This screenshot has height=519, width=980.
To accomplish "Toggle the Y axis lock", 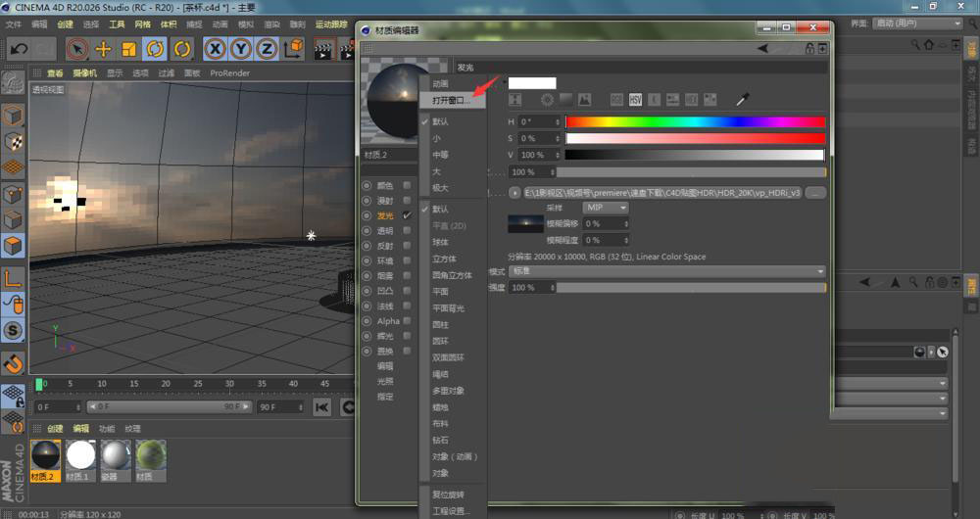I will (x=241, y=49).
